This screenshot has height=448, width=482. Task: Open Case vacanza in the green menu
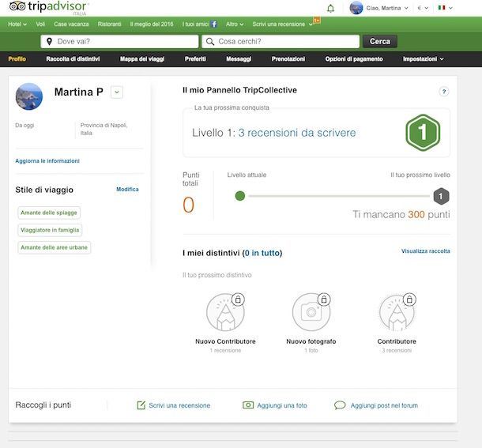71,24
